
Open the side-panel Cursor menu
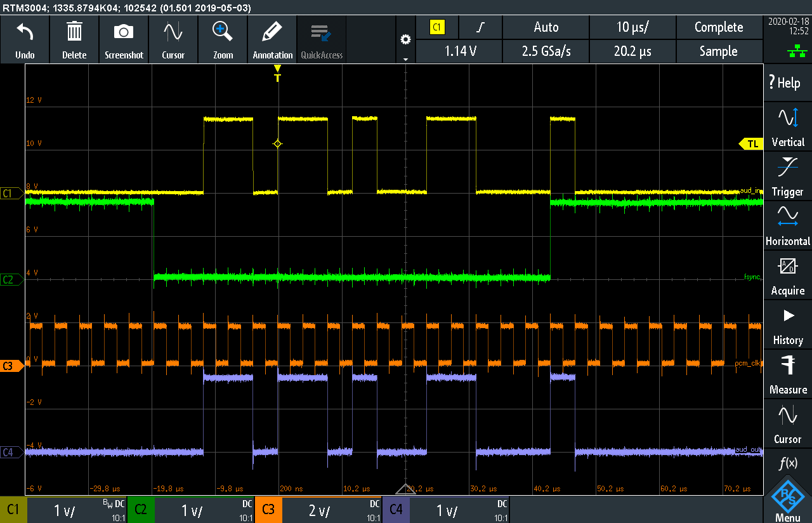coord(787,424)
